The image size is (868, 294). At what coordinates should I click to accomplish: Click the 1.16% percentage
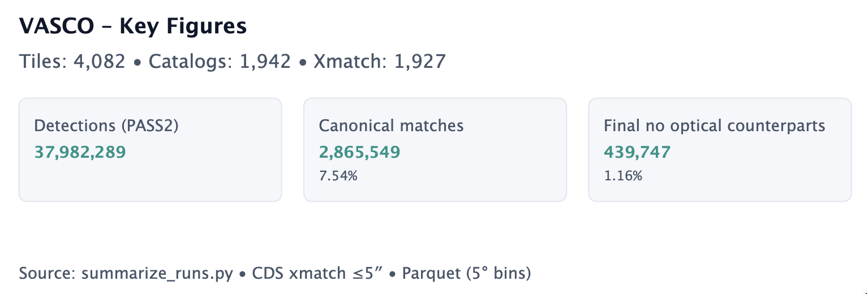point(623,176)
